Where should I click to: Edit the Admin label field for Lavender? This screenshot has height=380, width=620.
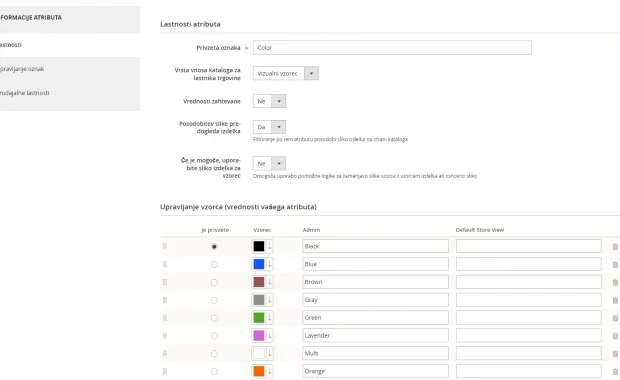point(375,335)
